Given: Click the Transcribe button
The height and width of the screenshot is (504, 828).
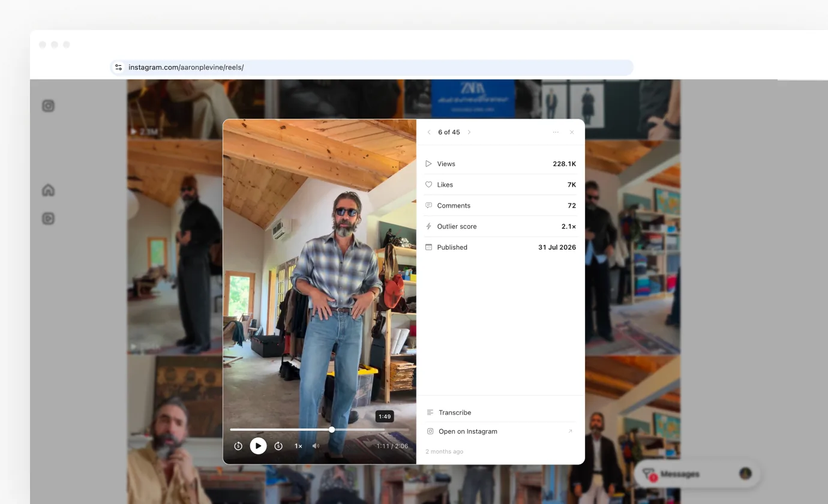Looking at the screenshot, I should coord(500,412).
